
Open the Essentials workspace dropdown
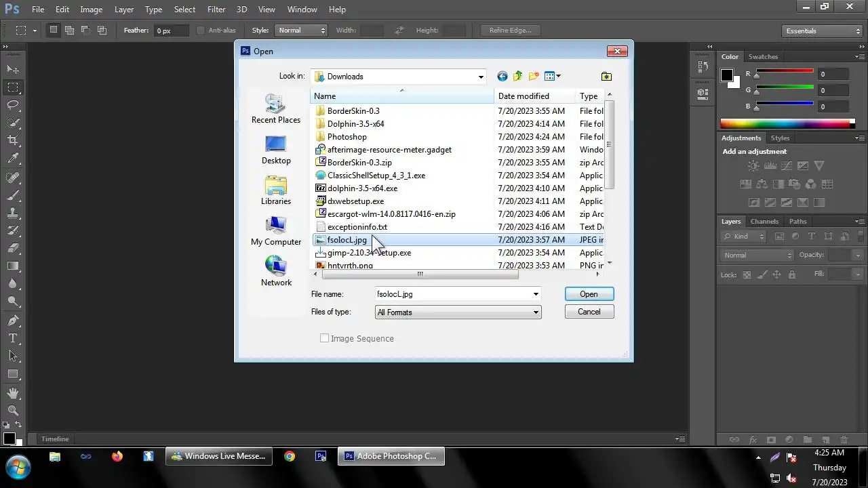[x=821, y=31]
